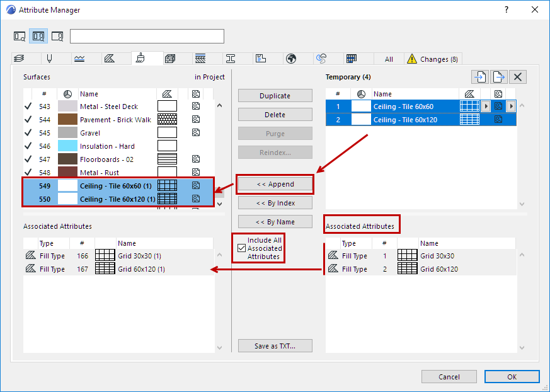The image size is (550, 392).
Task: Select the Line Types attribute icon
Action: 80,58
